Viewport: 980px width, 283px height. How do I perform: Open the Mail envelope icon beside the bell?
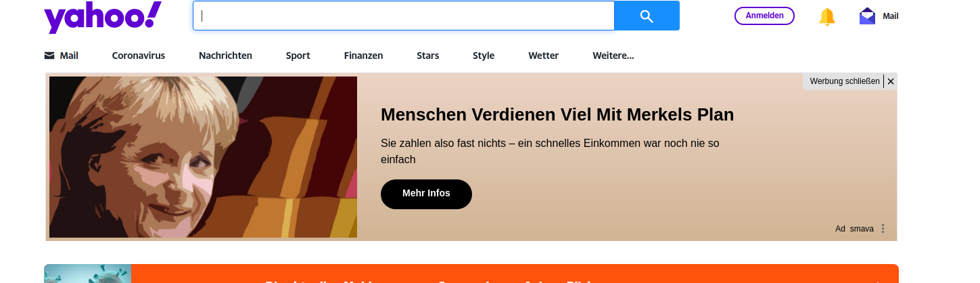[867, 16]
